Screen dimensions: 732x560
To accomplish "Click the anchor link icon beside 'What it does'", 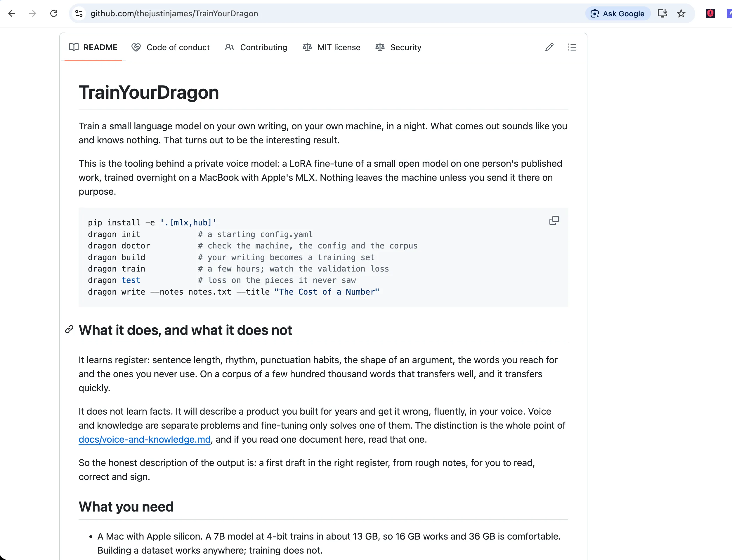I will tap(69, 330).
